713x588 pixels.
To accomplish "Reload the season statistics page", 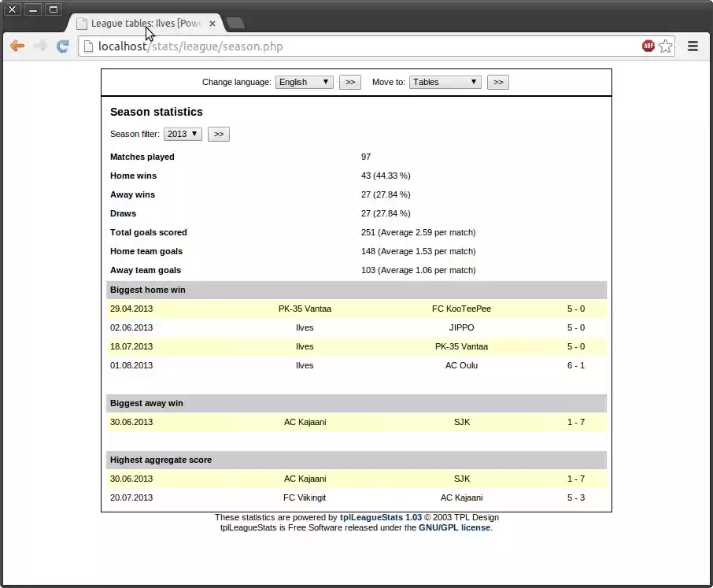I will click(x=62, y=46).
